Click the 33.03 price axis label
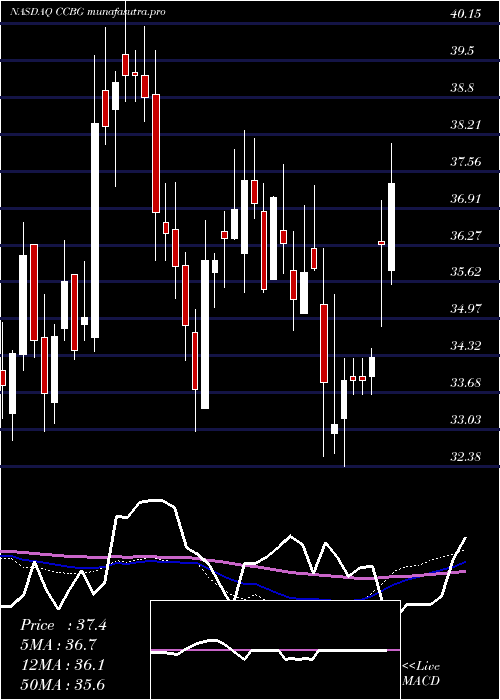Viewport: 500px width, 700px height. [465, 420]
